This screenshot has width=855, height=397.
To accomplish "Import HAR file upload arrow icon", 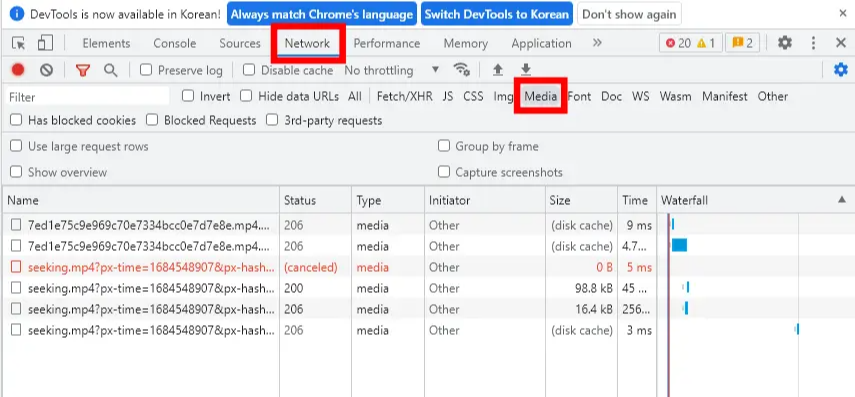I will pos(497,70).
